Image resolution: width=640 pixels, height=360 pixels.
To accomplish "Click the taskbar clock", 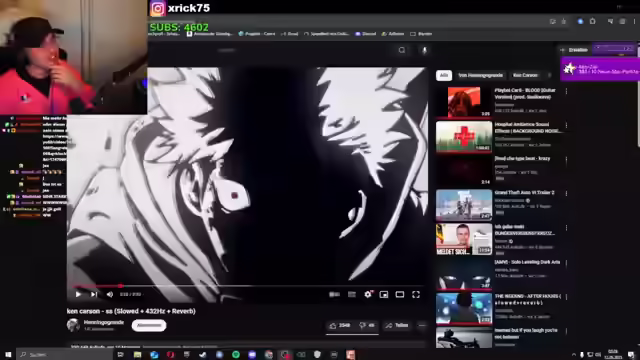I will 613,354.
